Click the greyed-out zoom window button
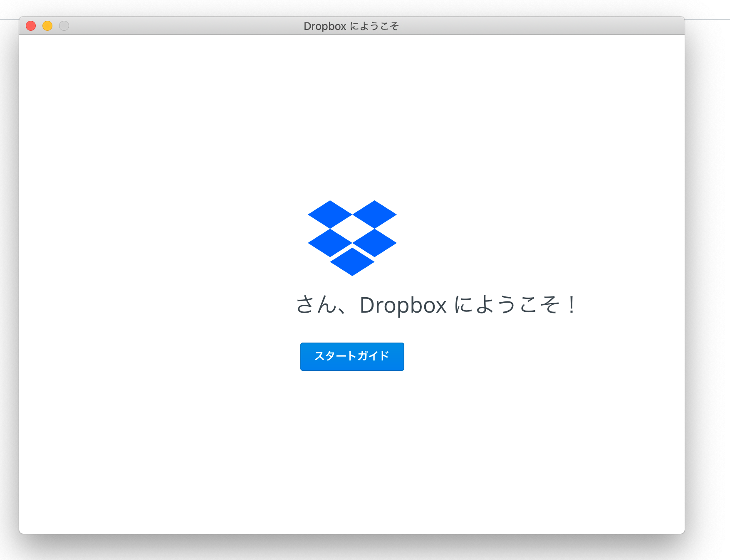This screenshot has height=560, width=730. click(64, 26)
